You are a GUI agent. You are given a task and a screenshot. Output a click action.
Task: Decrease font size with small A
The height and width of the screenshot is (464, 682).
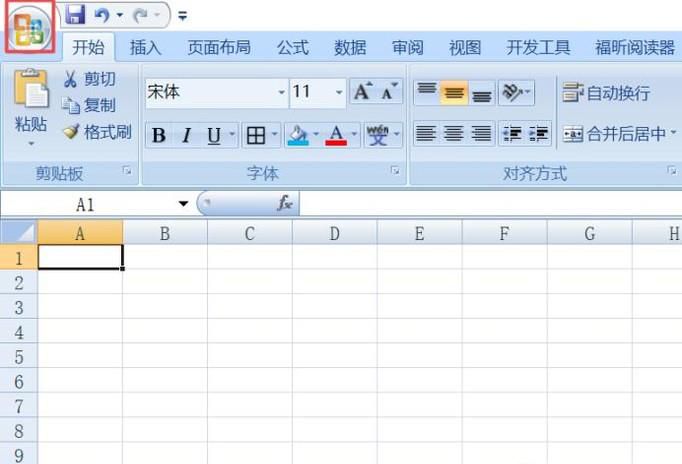(389, 92)
